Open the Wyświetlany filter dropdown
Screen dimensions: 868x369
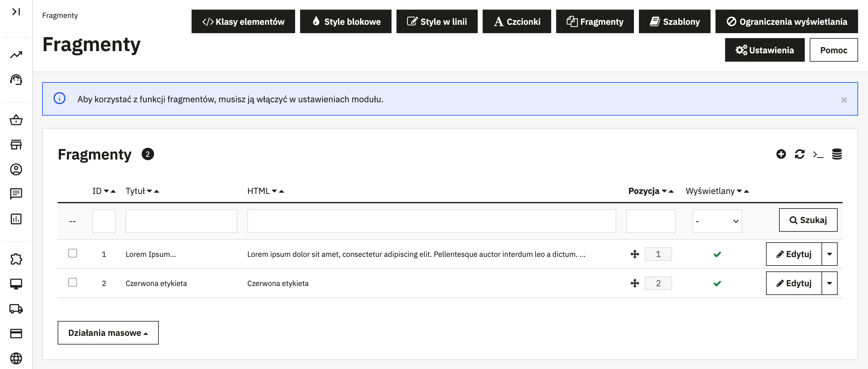717,221
